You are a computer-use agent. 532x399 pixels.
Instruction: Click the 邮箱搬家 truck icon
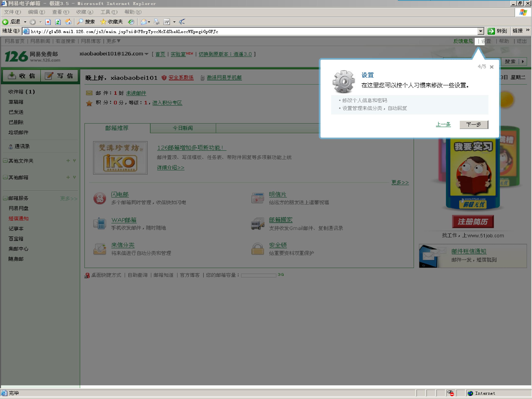[x=257, y=224]
